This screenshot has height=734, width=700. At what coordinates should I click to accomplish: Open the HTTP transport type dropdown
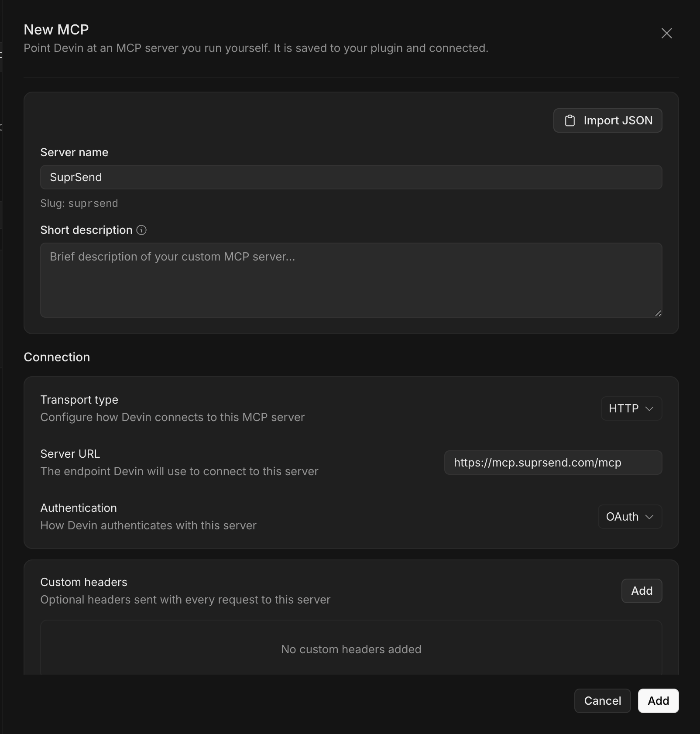point(631,408)
